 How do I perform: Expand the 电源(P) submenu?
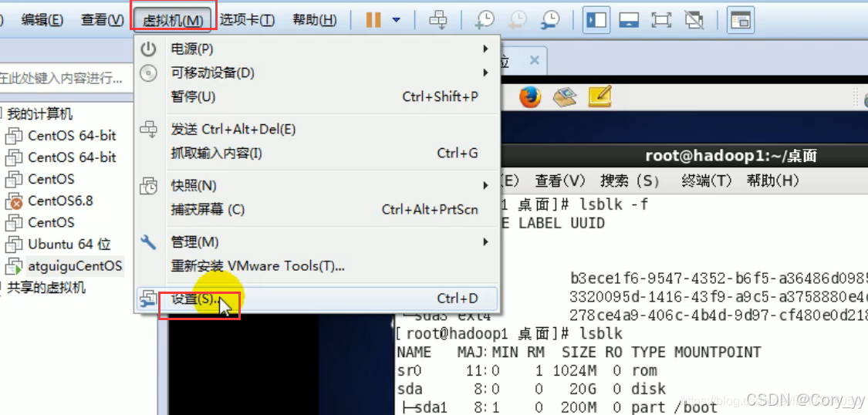pos(316,49)
